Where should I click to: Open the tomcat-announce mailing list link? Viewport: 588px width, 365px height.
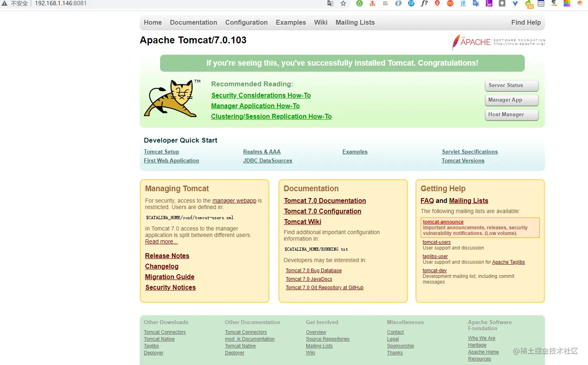pos(443,222)
